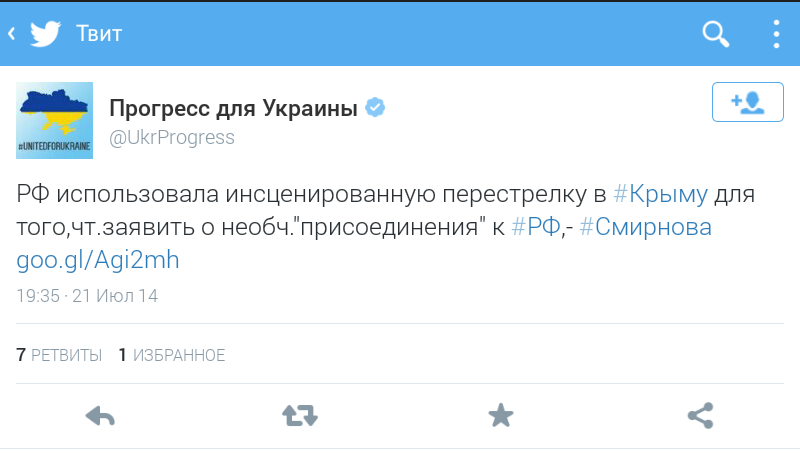
Task: Share this tweet
Action: tap(700, 415)
